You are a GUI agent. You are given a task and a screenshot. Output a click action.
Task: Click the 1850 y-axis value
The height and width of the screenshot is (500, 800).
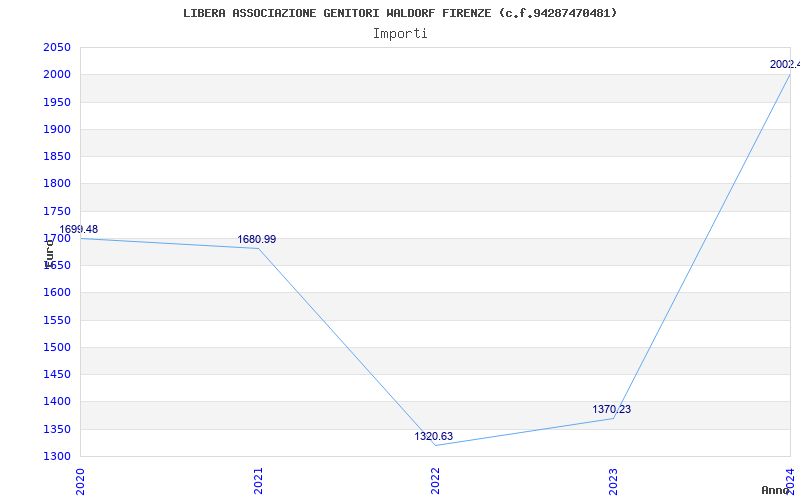(57, 156)
